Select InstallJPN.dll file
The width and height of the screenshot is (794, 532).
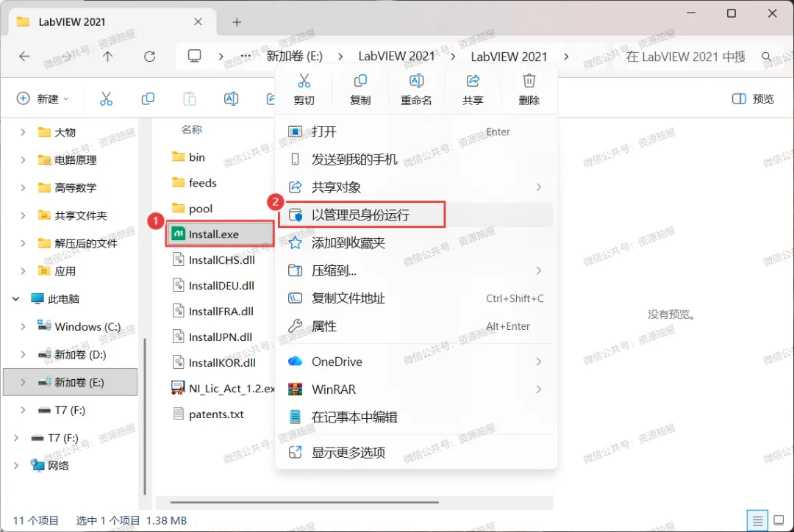(x=212, y=337)
